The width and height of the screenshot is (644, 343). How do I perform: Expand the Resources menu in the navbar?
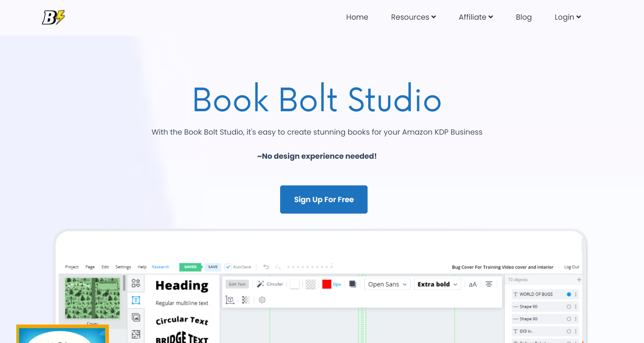pos(413,17)
